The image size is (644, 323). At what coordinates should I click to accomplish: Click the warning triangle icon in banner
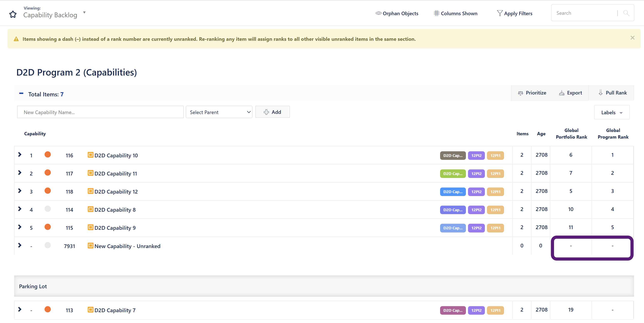click(x=16, y=39)
